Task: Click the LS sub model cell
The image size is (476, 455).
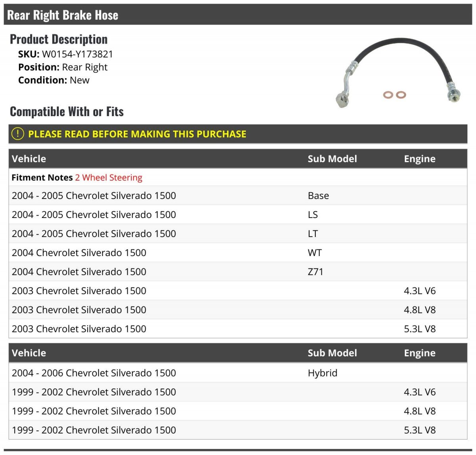Action: [313, 215]
